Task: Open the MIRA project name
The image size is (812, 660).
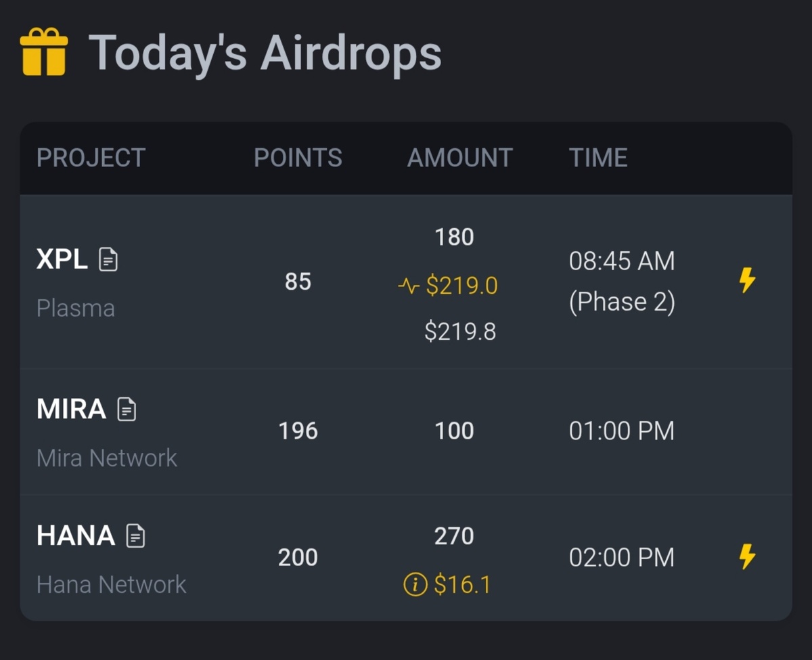Action: [x=71, y=409]
